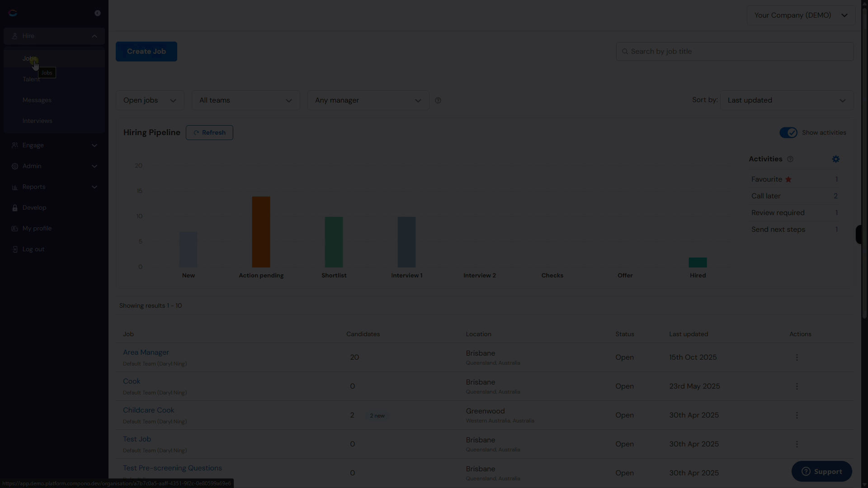Image resolution: width=868 pixels, height=488 pixels.
Task: Open the All teams dropdown
Action: [246, 100]
